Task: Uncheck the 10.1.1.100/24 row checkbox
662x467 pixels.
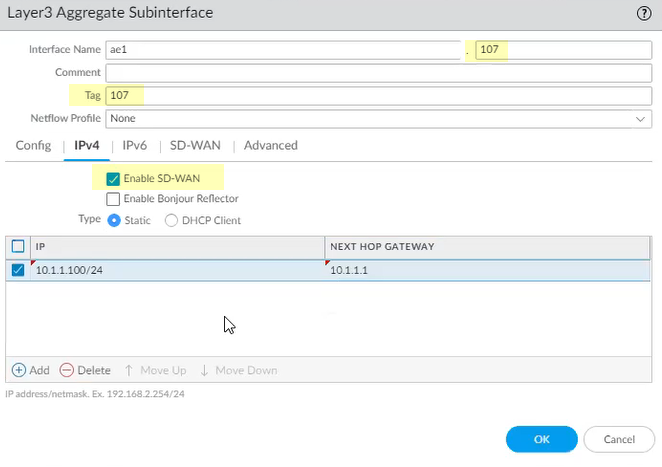Action: pyautogui.click(x=18, y=270)
